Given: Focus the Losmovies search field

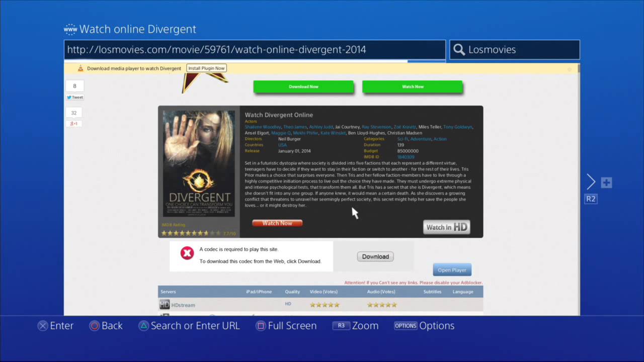Looking at the screenshot, I should (515, 50).
